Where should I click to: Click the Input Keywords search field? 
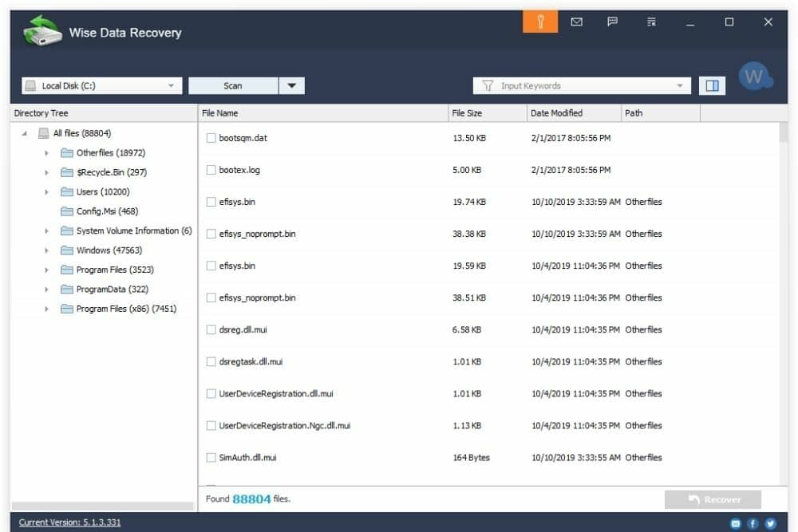coord(582,85)
